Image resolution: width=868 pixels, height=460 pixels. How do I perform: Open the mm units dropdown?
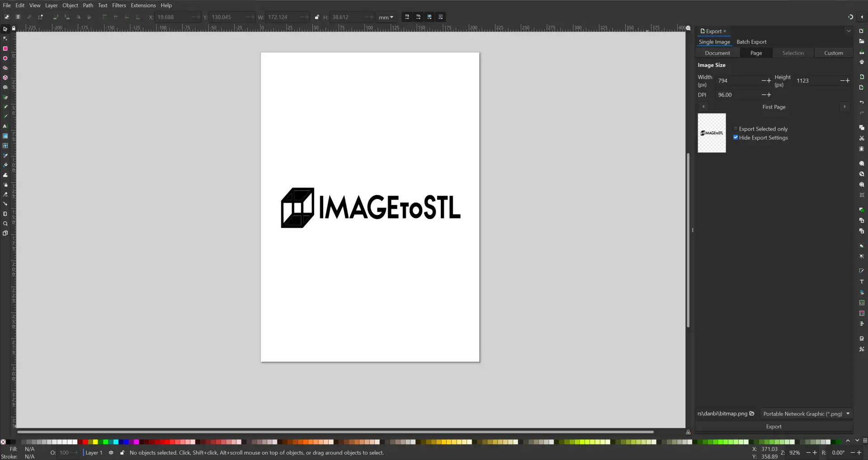[386, 17]
